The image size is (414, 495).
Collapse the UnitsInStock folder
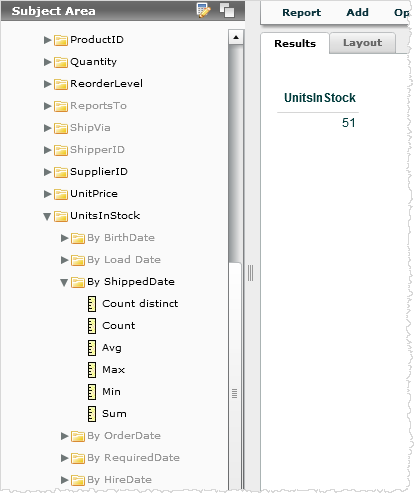point(47,217)
